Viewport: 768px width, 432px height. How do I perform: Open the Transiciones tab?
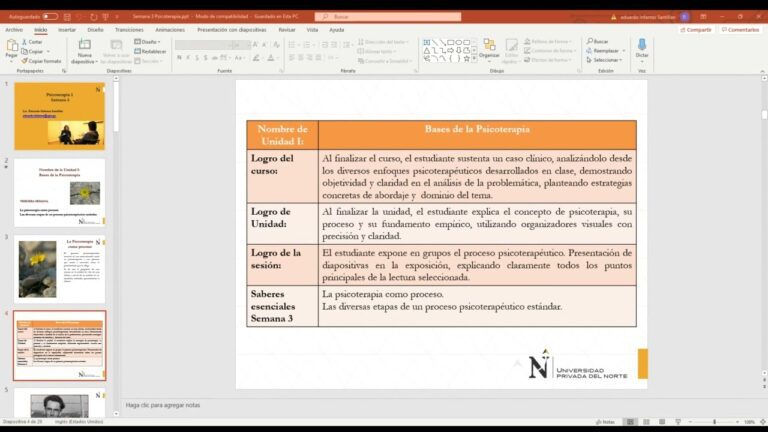click(x=129, y=30)
